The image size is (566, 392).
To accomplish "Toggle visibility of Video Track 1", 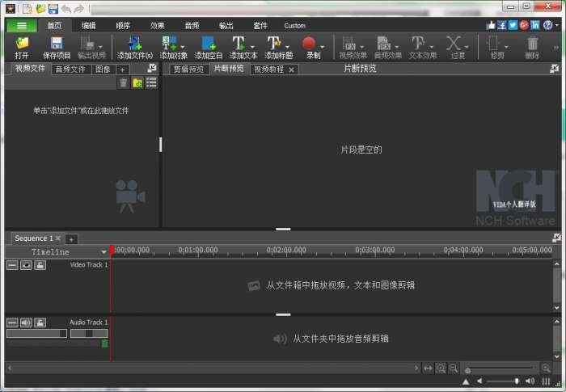I will click(x=26, y=265).
